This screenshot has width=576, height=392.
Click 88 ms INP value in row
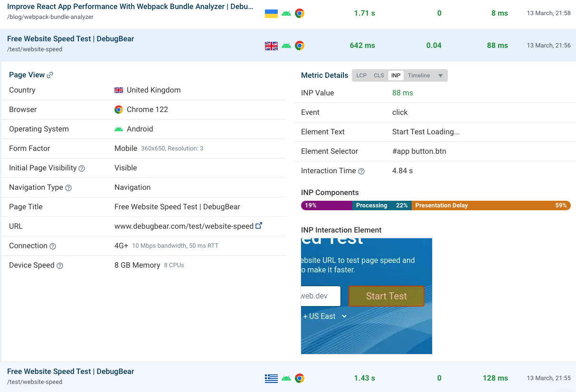coord(497,46)
